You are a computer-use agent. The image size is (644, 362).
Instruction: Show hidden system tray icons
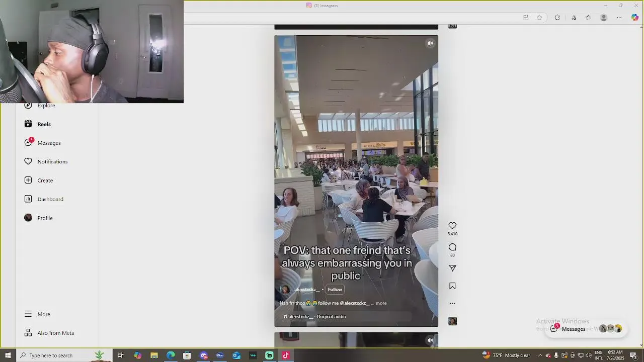tap(540, 355)
